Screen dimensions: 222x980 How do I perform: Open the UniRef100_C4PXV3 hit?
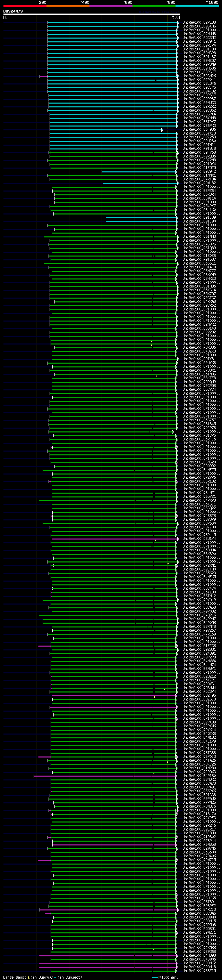tap(199, 500)
